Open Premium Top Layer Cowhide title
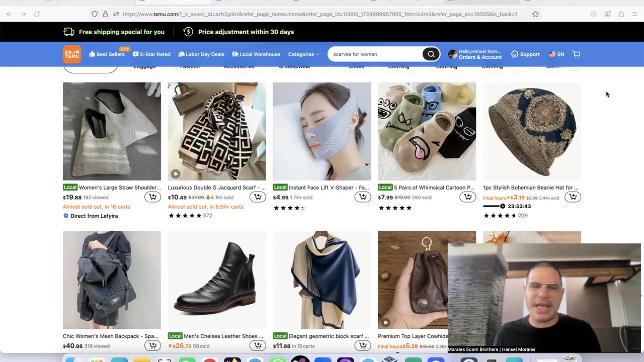The height and width of the screenshot is (362, 644). coord(413,336)
